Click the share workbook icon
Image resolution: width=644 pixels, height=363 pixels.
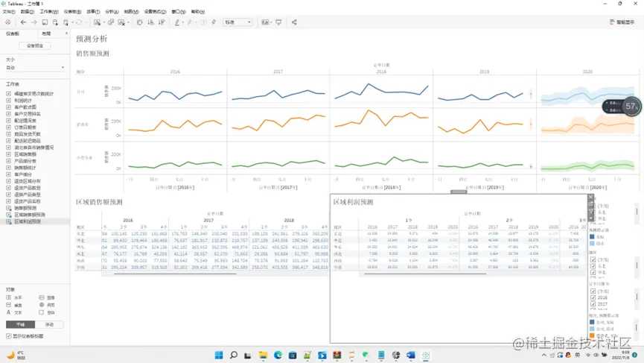coord(294,22)
